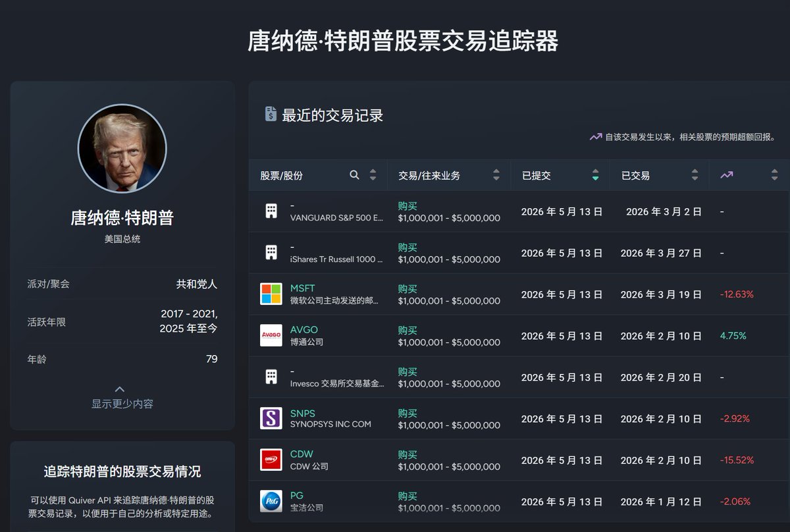Click the document dollar icon next to 最近的交易记录

pos(271,114)
